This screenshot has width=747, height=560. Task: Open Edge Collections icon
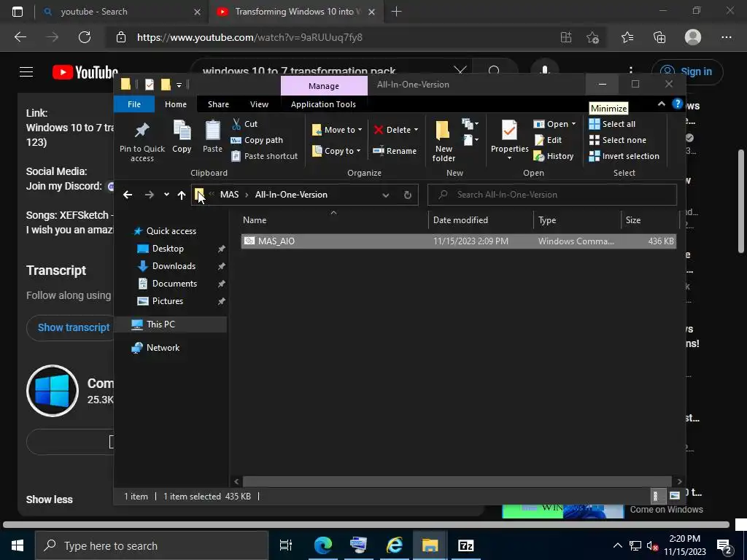[659, 37]
